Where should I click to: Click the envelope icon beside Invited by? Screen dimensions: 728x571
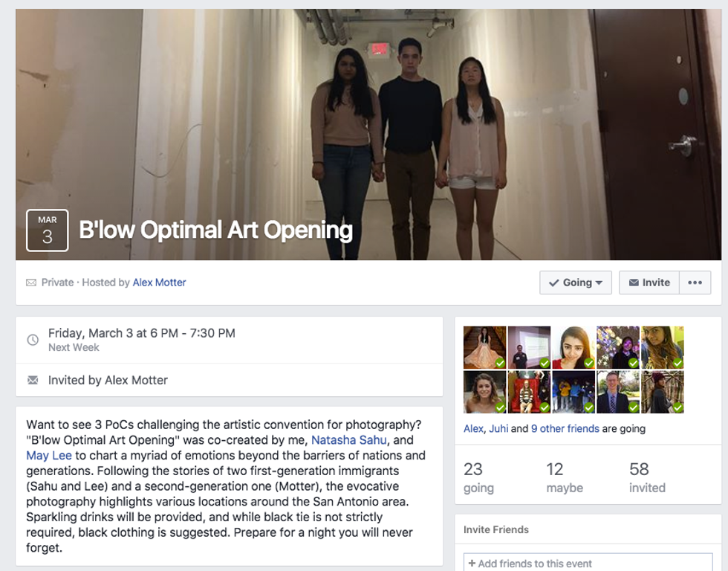click(x=33, y=380)
